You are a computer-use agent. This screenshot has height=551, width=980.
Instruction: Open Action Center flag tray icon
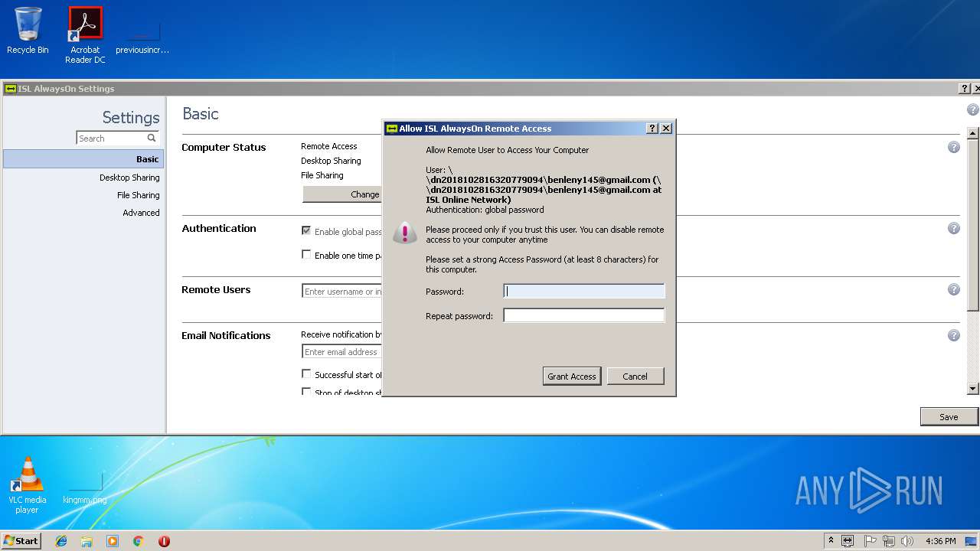[870, 541]
